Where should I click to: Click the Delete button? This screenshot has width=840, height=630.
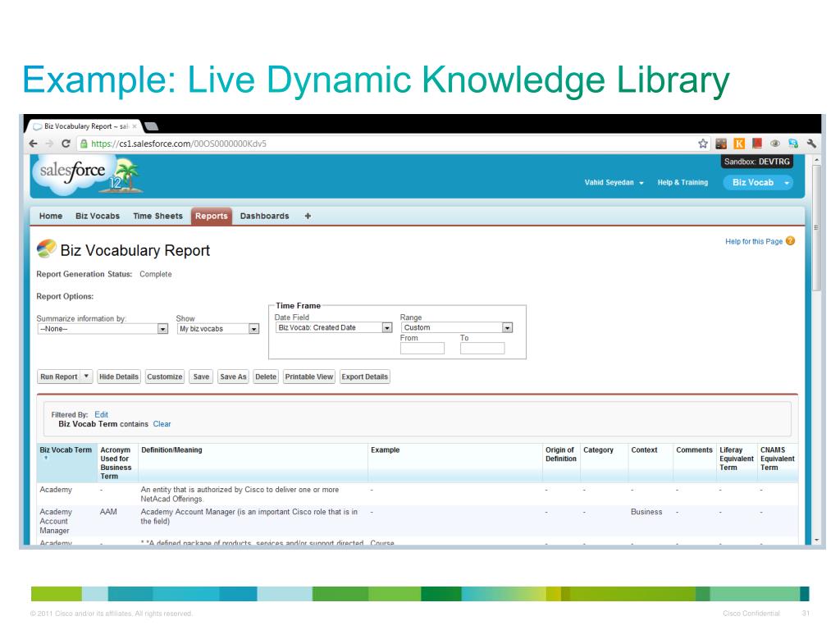coord(266,377)
